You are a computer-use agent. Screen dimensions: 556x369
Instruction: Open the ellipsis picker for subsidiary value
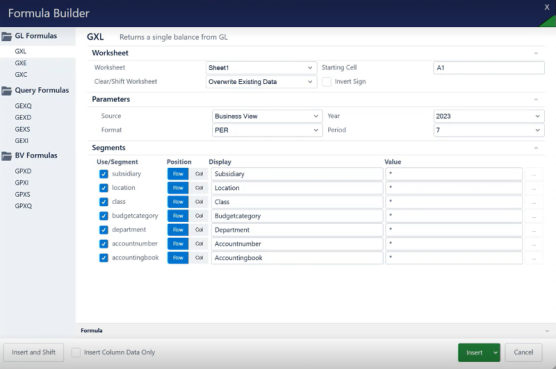(x=534, y=174)
